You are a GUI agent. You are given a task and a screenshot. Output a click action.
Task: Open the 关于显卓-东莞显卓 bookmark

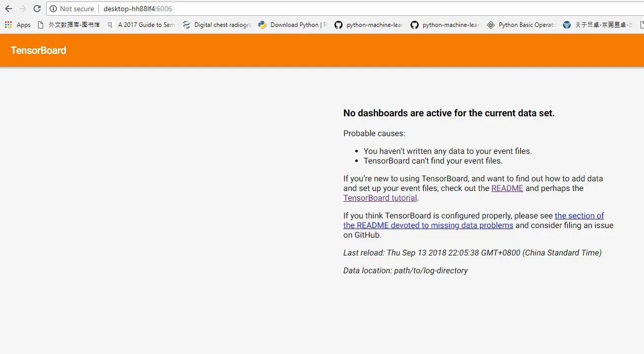click(597, 24)
